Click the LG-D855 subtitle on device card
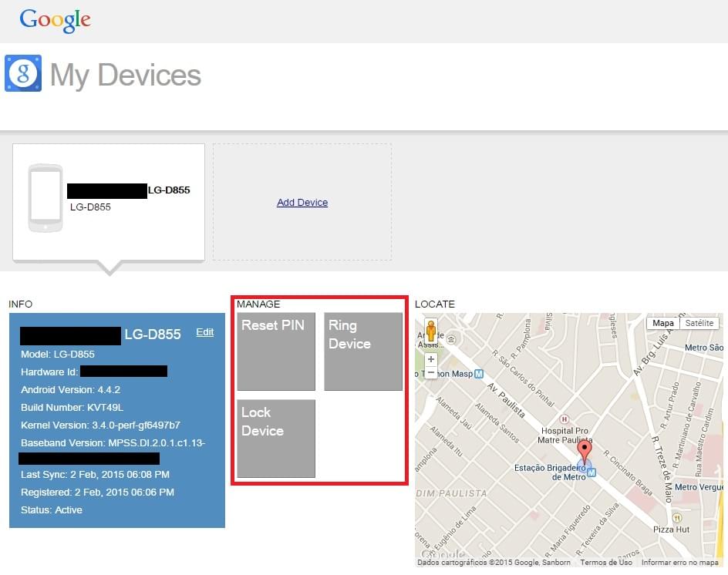The image size is (728, 575). tap(90, 207)
